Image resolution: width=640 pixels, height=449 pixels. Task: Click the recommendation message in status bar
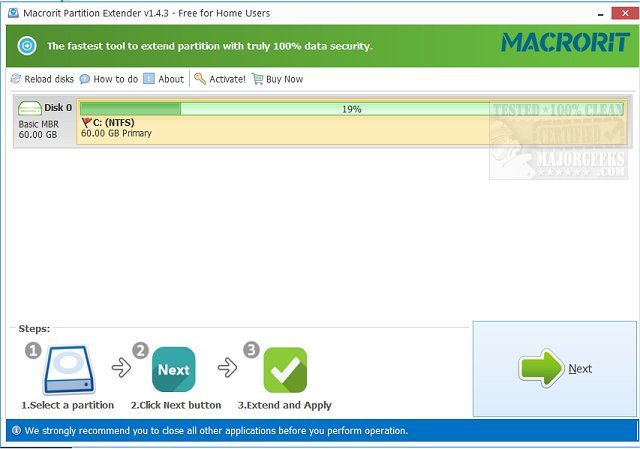tap(216, 431)
